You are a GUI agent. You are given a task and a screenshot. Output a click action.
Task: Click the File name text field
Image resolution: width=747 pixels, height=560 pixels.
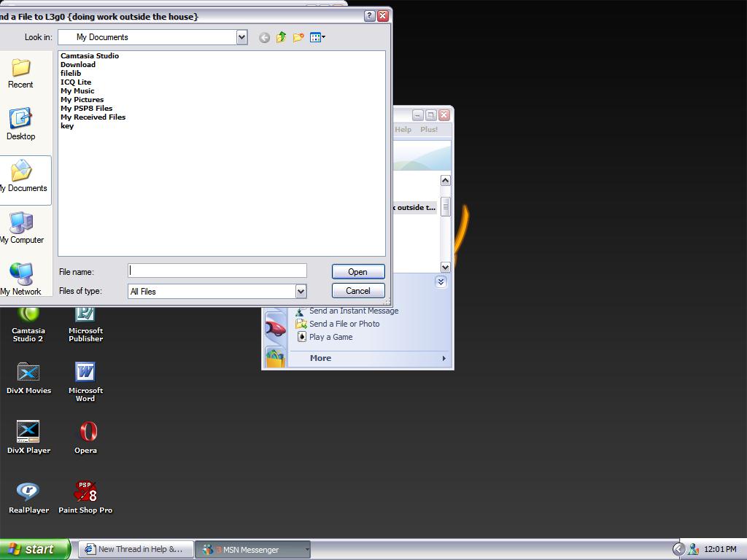pyautogui.click(x=217, y=271)
